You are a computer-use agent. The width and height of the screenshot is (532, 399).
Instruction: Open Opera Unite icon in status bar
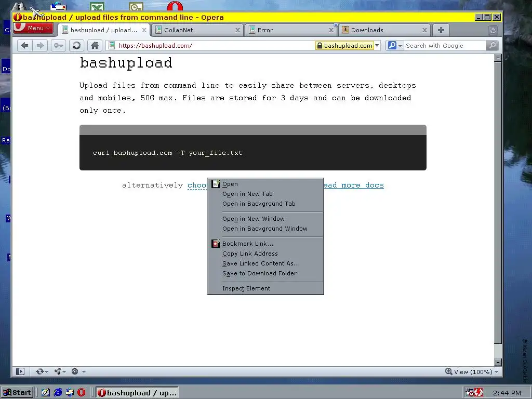[x=58, y=371]
